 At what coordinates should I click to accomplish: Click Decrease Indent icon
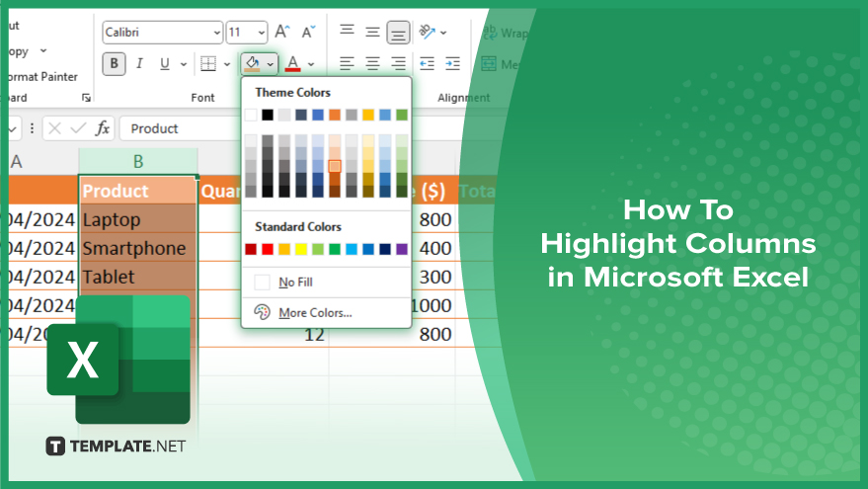click(427, 63)
